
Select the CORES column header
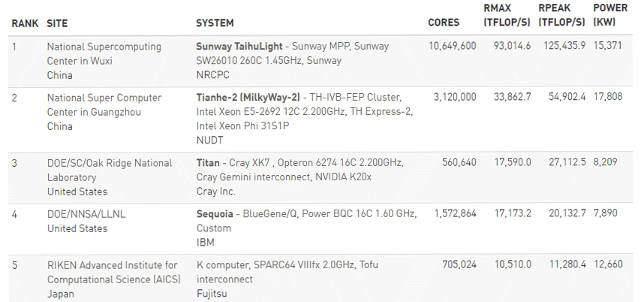tap(444, 23)
